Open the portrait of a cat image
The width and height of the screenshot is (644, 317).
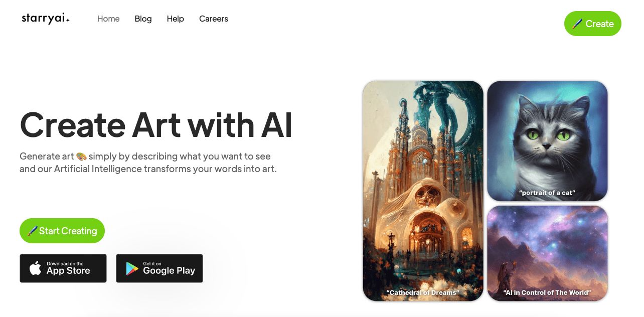click(547, 141)
